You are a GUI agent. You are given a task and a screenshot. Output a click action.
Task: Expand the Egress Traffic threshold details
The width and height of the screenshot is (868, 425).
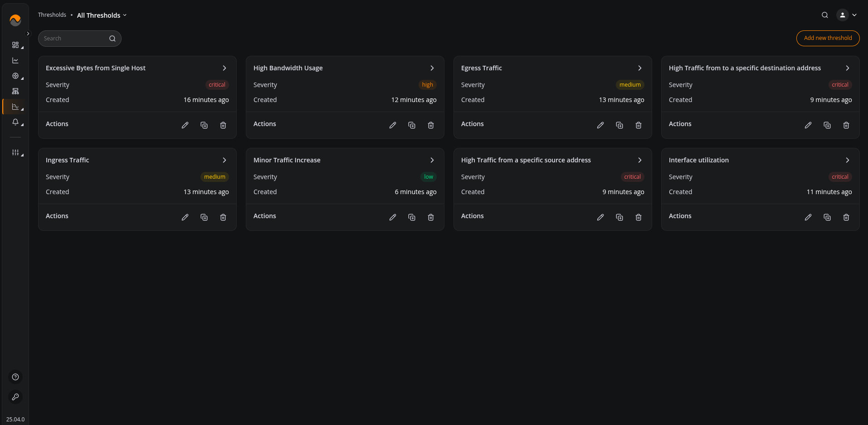[x=639, y=68]
